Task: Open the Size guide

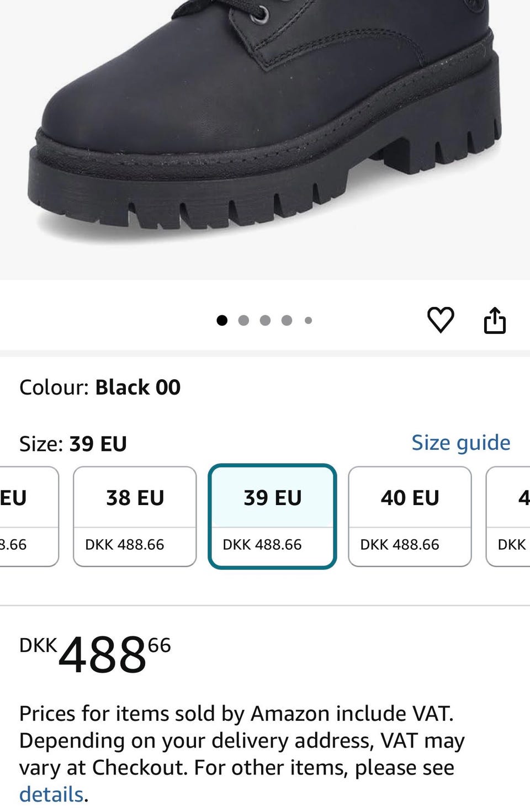Action: [x=461, y=443]
